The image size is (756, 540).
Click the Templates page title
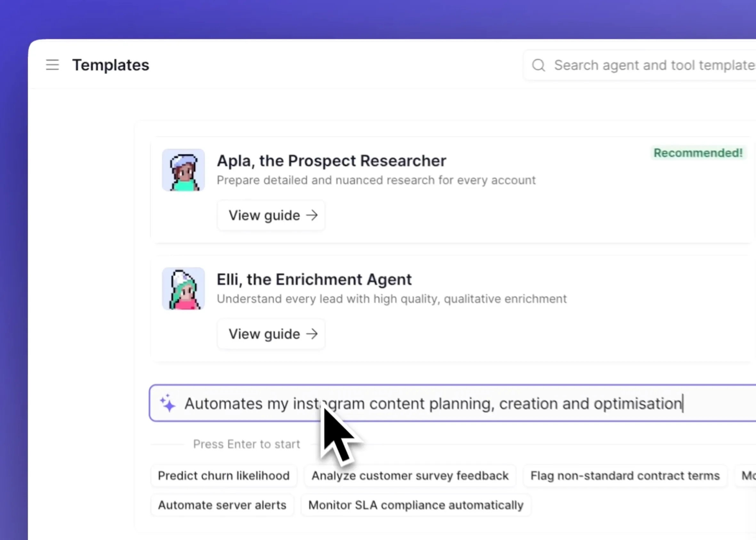tap(111, 65)
